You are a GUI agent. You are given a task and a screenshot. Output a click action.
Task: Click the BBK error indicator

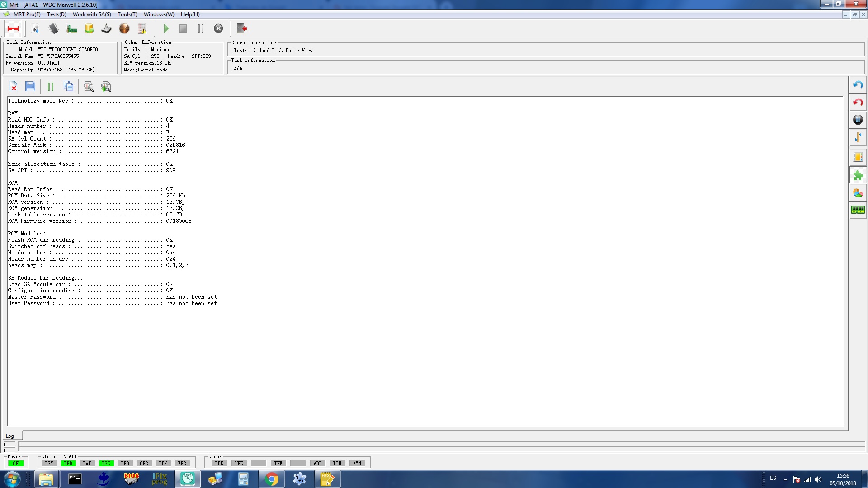pos(219,463)
